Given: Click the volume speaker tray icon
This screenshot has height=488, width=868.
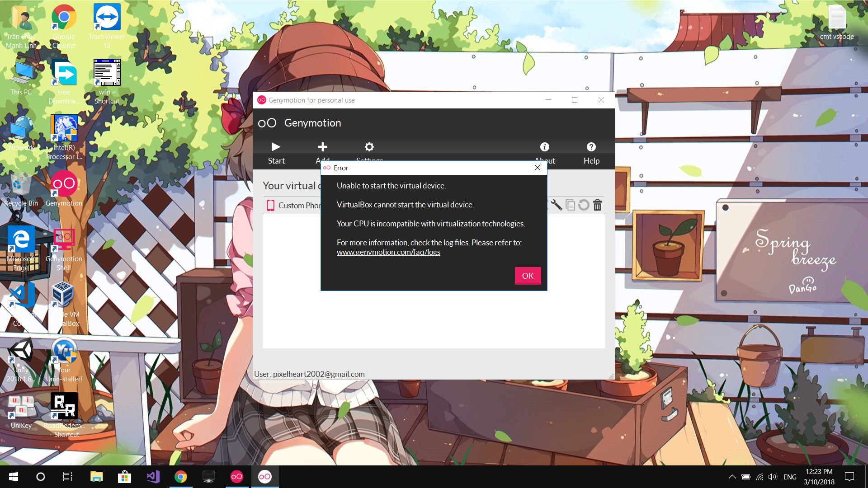Looking at the screenshot, I should [773, 477].
